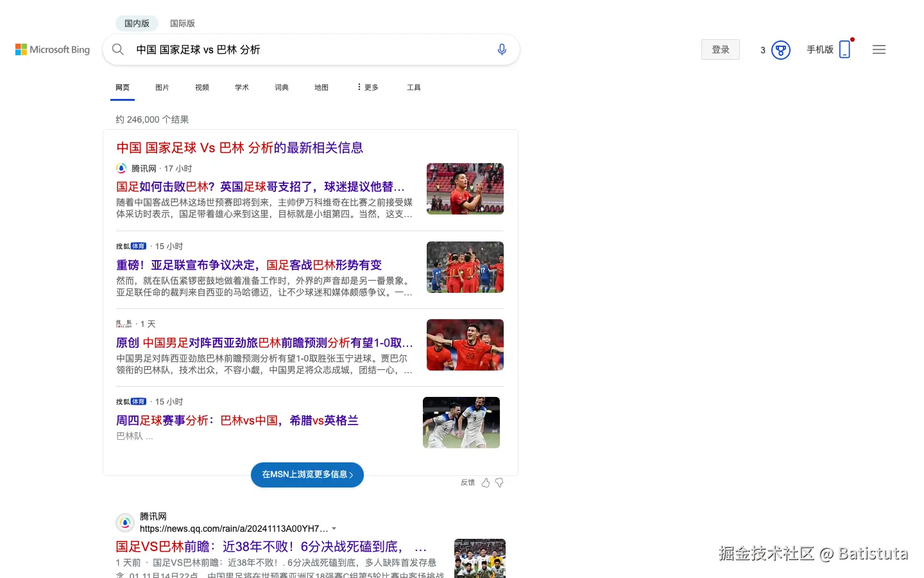The width and height of the screenshot is (924, 578).
Task: Open thumbnail of team celebrating in red kits
Action: [465, 267]
